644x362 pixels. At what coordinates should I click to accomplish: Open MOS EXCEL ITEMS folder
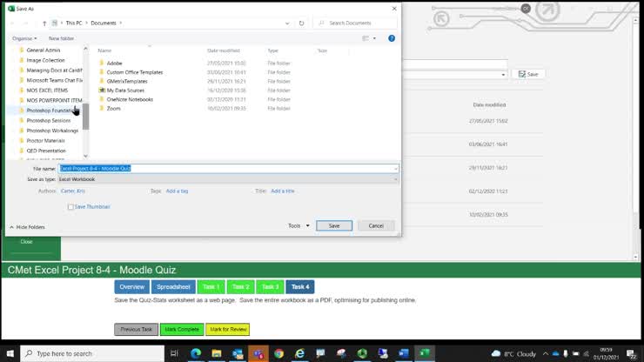coord(47,90)
